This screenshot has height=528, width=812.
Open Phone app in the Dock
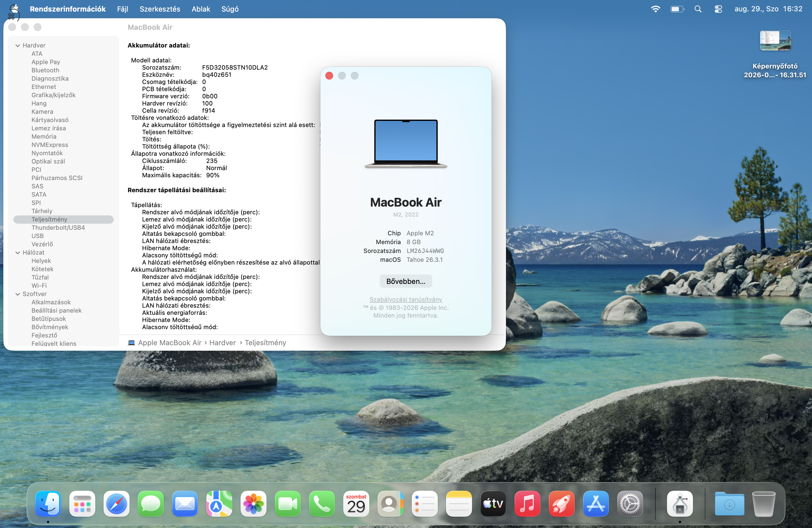pos(322,503)
